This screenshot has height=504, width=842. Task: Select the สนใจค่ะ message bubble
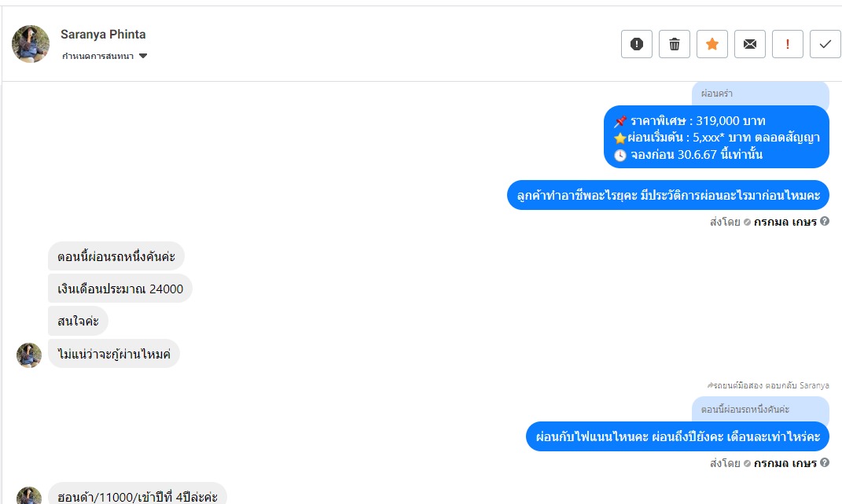(78, 321)
